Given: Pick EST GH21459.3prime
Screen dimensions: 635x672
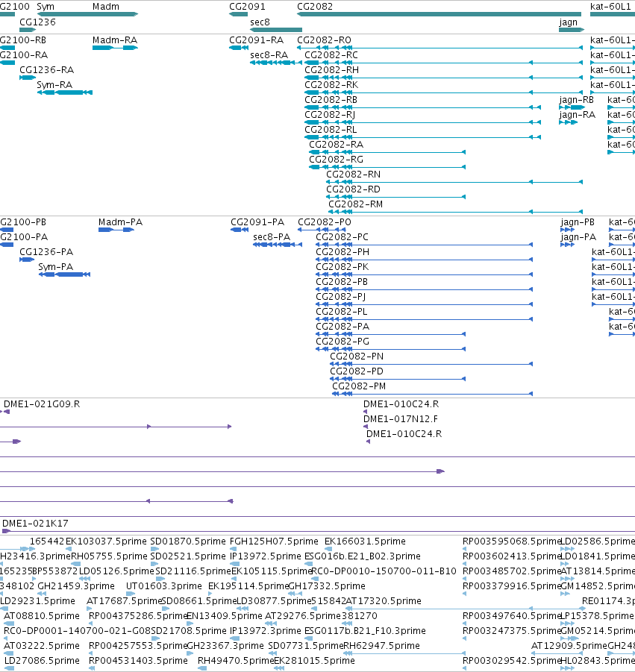Looking at the screenshot, I should [x=76, y=586].
